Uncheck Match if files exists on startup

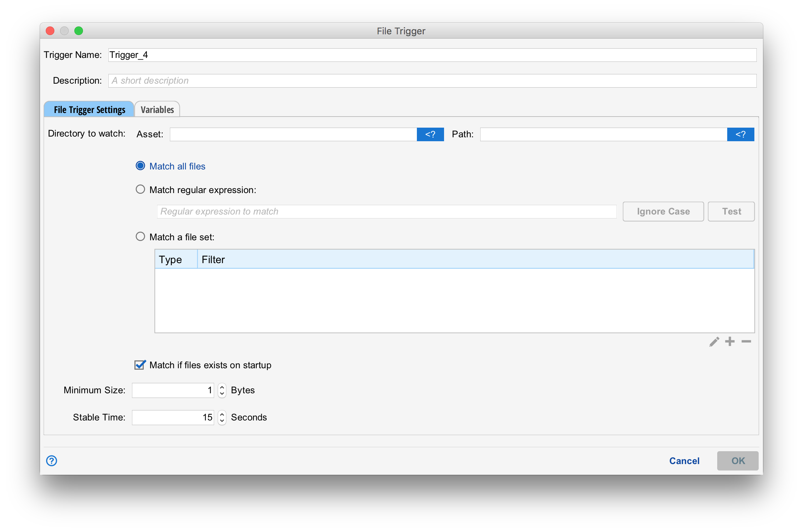click(x=140, y=365)
